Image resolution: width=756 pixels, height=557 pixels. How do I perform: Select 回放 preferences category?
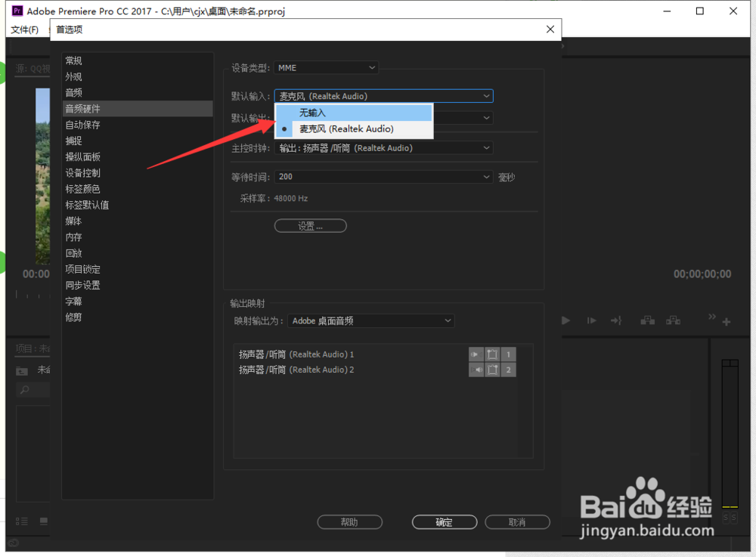(138, 253)
